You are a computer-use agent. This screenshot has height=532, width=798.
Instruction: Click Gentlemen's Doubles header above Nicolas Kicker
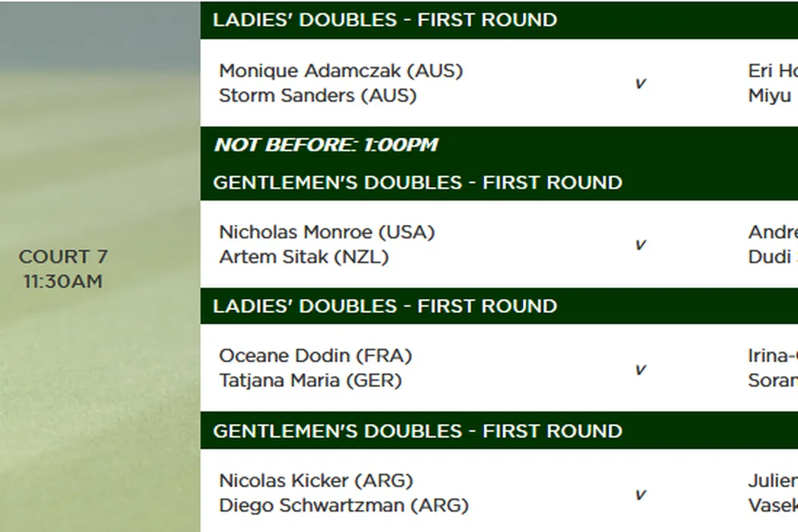pos(417,431)
